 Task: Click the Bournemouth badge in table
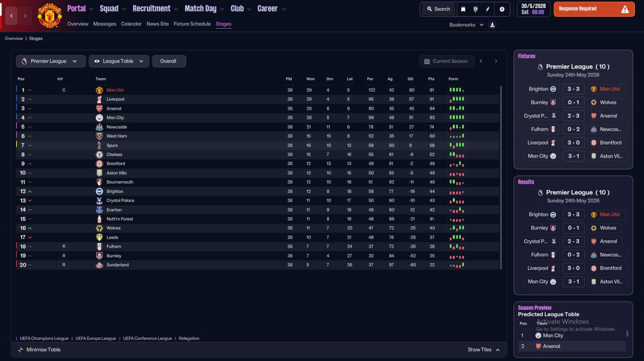(x=99, y=182)
